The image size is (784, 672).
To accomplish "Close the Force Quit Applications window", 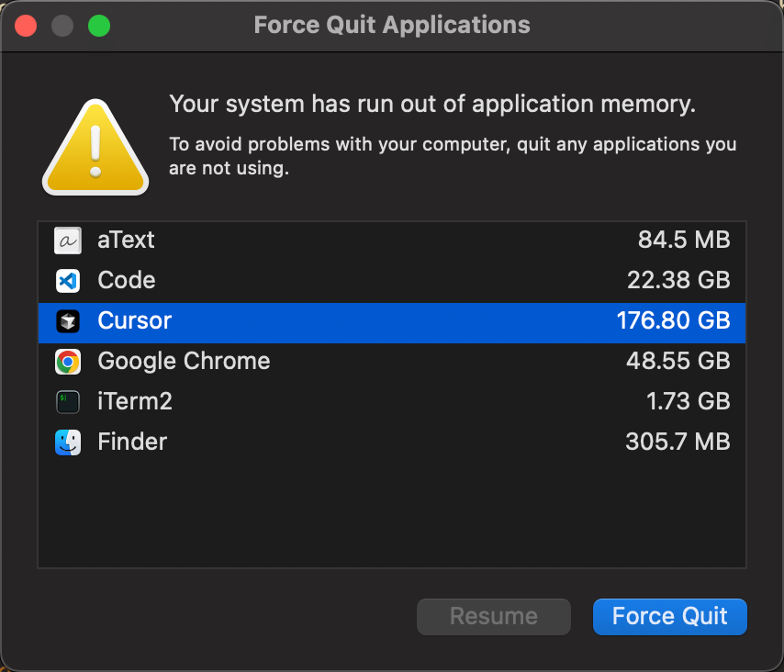I will 26,26.
